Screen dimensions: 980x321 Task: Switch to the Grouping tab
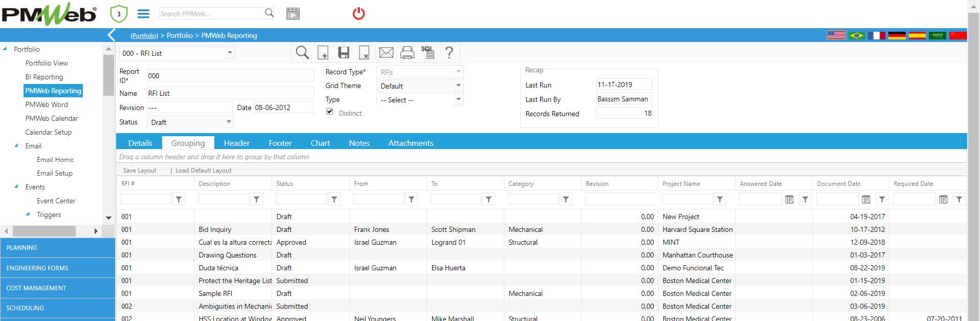click(188, 143)
